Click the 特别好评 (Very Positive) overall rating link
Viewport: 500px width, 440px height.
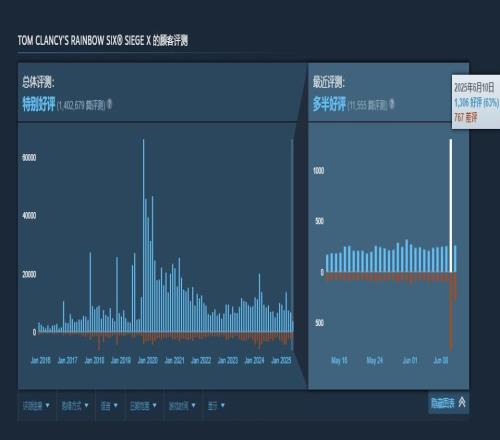point(39,104)
